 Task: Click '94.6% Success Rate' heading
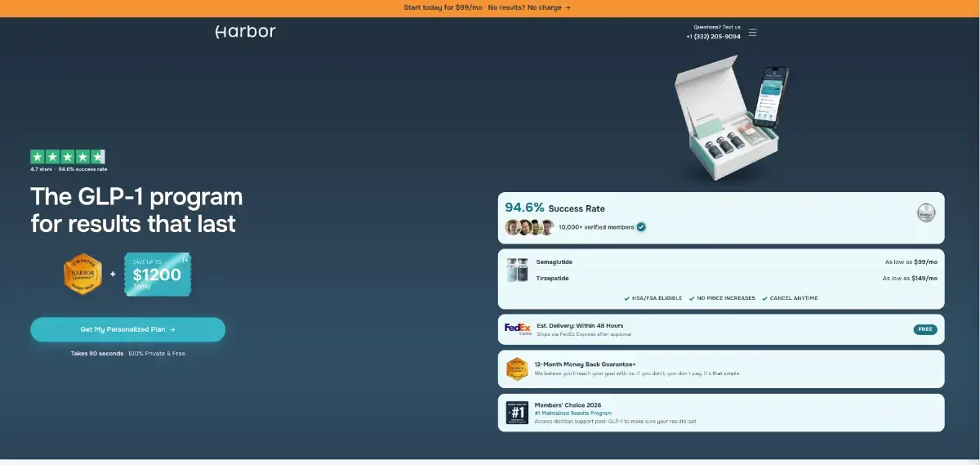click(x=555, y=208)
